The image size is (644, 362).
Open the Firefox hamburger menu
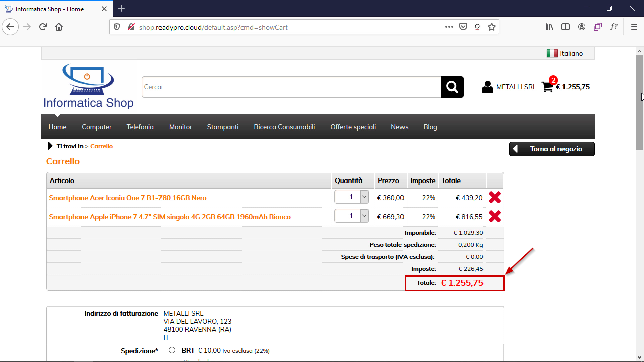click(634, 27)
